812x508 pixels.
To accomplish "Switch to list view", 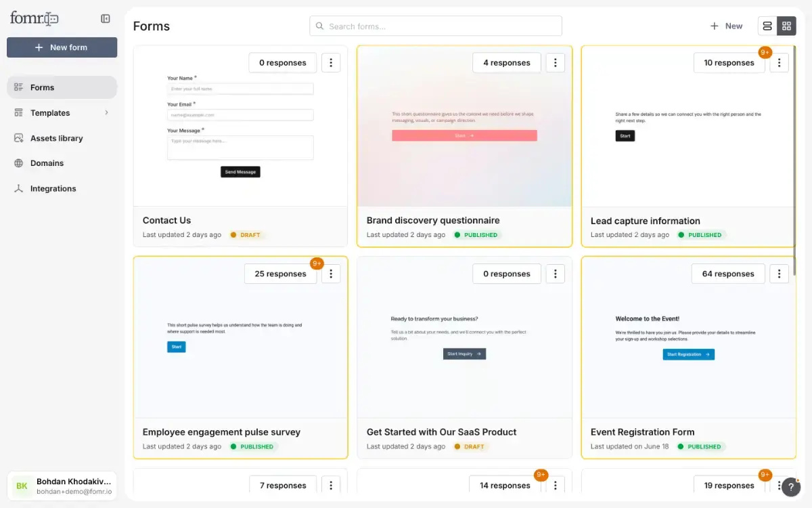I will point(767,26).
